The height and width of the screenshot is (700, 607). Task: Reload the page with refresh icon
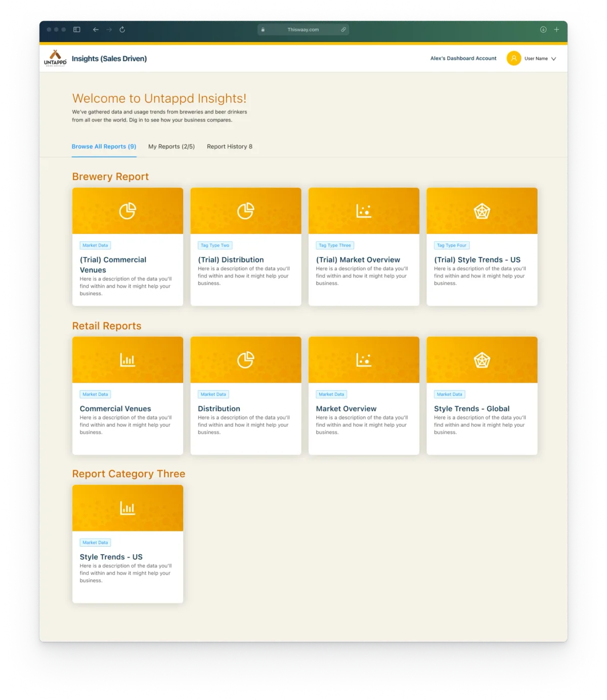(x=122, y=29)
